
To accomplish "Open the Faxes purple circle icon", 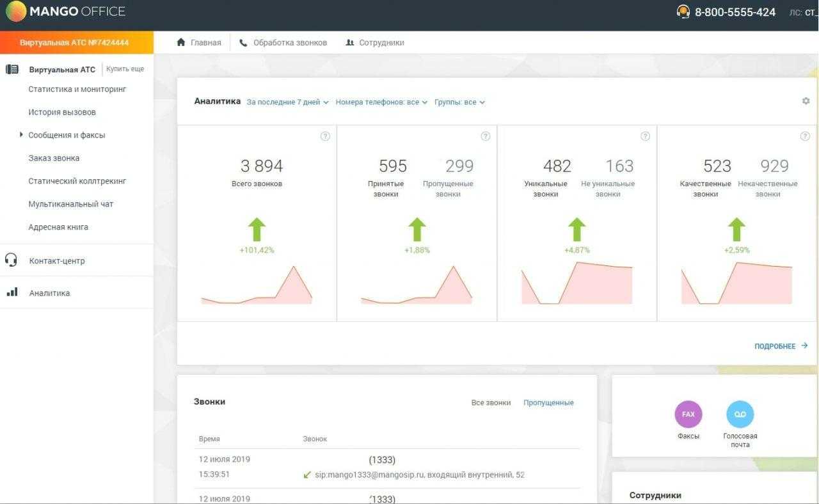I will (x=688, y=414).
